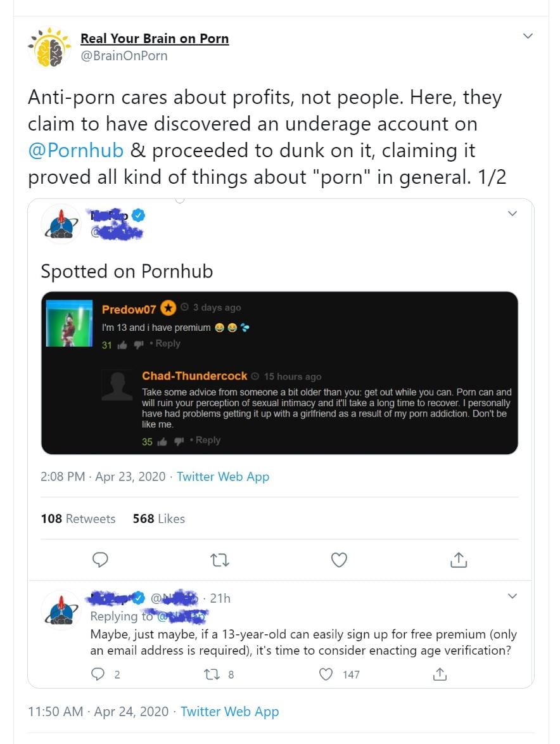Expand the main tweet options chevron
Image resolution: width=560 pixels, height=744 pixels.
[527, 36]
